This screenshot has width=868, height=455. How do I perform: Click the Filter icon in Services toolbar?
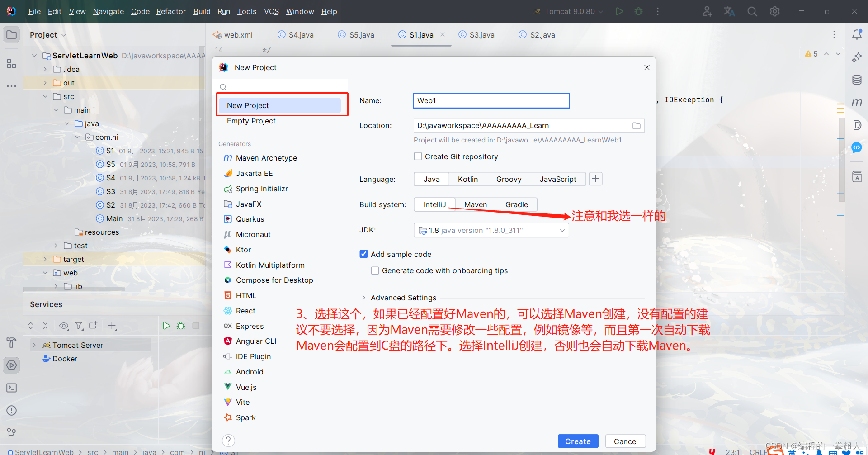click(x=79, y=326)
